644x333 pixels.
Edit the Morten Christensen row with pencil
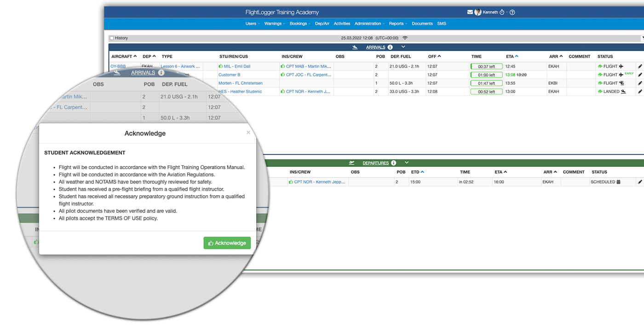[x=640, y=83]
